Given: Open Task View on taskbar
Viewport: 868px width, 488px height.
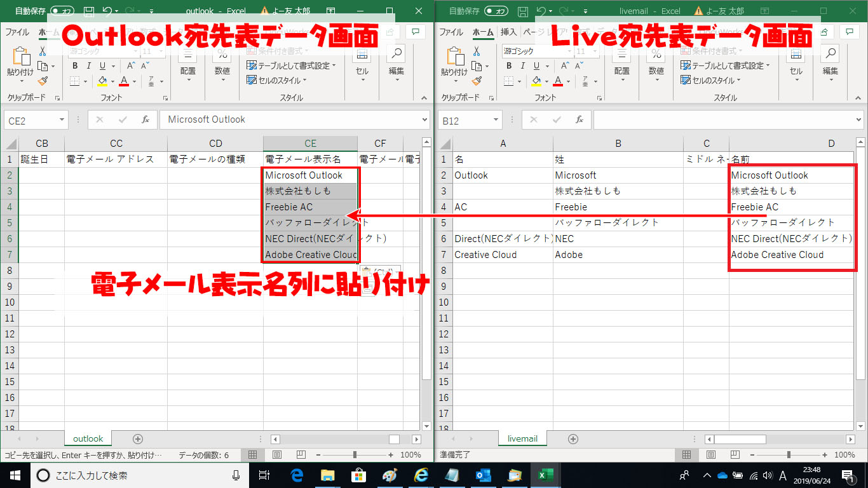Looking at the screenshot, I should click(265, 475).
